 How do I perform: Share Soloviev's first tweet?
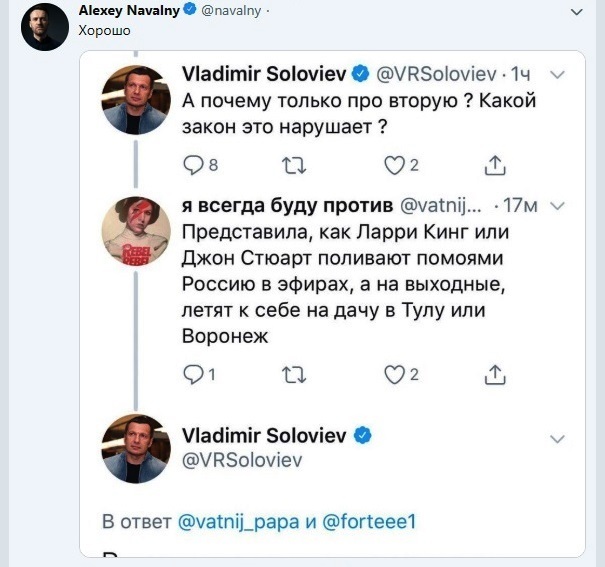(x=493, y=165)
